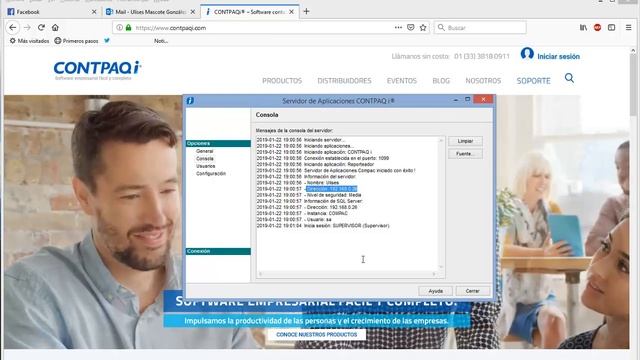The image size is (640, 360).
Task: Open NOSOTROS menu item
Action: coord(483,81)
